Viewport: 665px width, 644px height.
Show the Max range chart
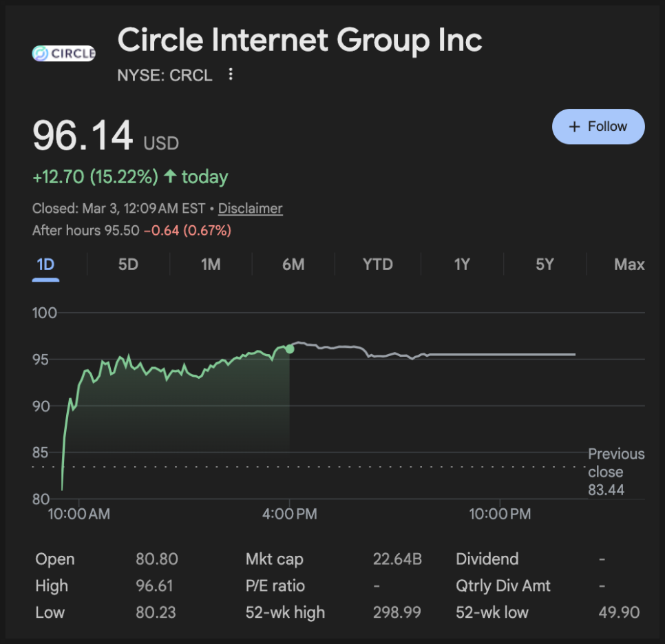coord(629,264)
